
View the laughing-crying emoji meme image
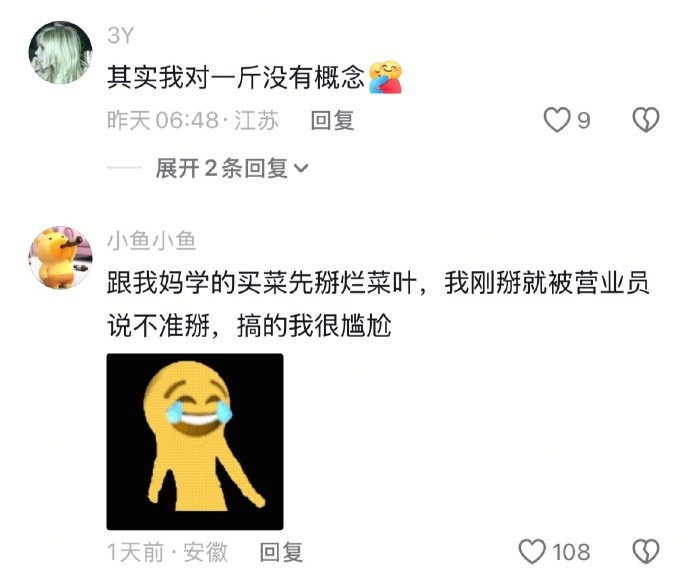pos(195,442)
